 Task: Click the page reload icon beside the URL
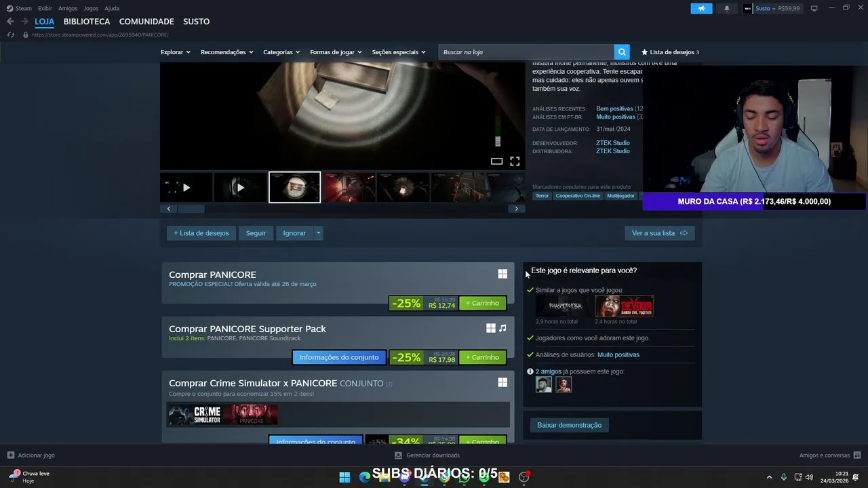click(x=11, y=35)
